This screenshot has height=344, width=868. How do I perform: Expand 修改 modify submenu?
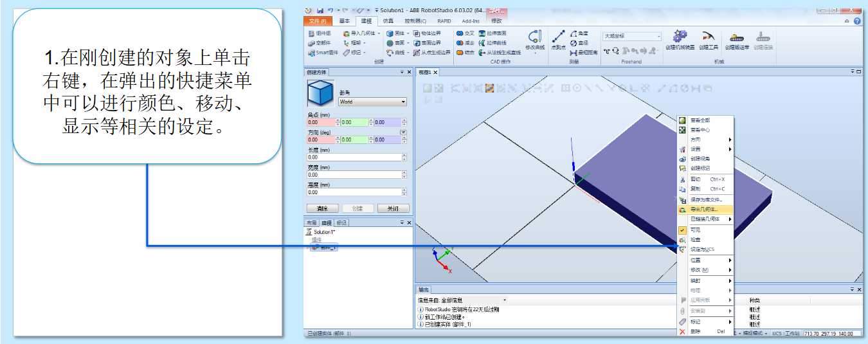coord(705,270)
